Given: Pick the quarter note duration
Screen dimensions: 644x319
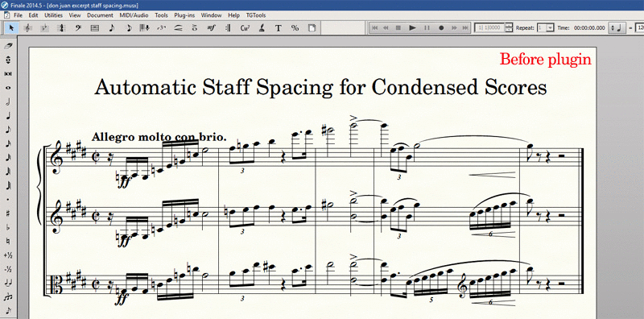Looking at the screenshot, I should [8, 115].
